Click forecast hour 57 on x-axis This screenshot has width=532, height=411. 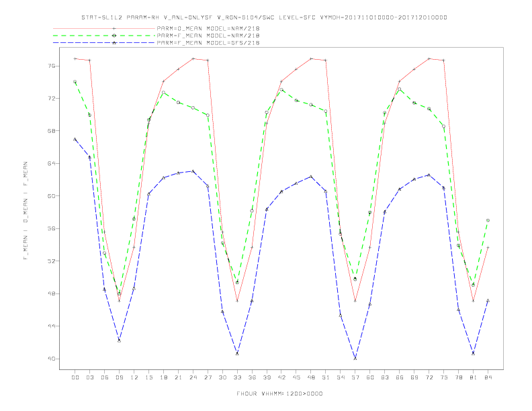355,377
